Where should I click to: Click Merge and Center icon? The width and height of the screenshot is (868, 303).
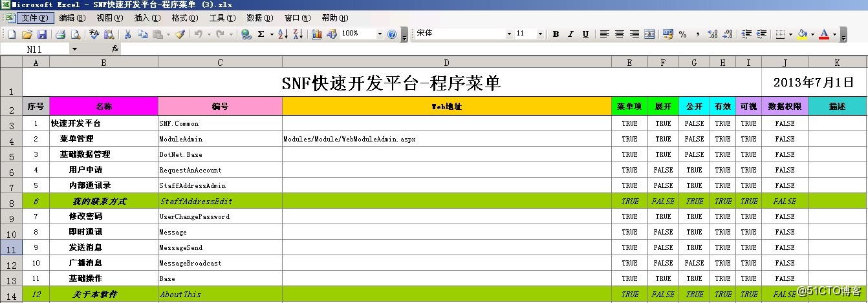click(x=649, y=34)
